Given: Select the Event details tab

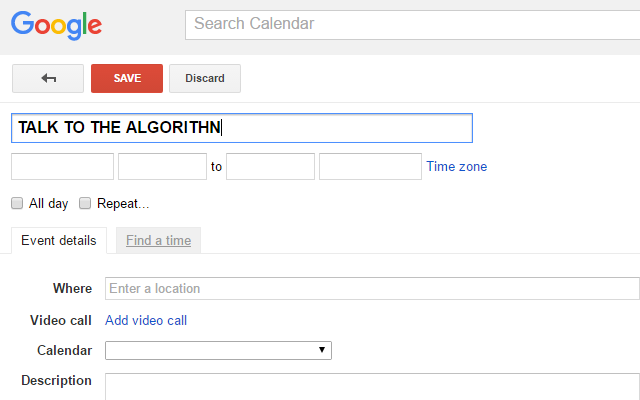Looking at the screenshot, I should click(x=59, y=240).
